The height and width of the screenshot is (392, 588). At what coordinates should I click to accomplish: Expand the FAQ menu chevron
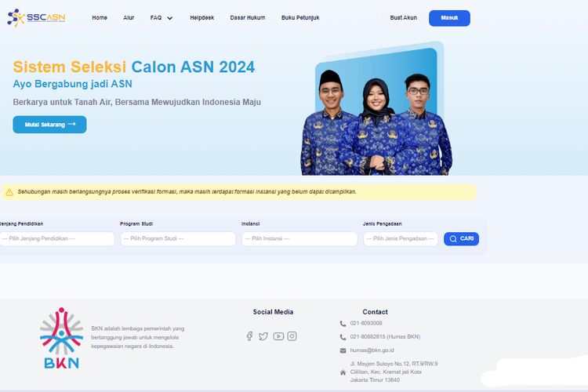170,18
